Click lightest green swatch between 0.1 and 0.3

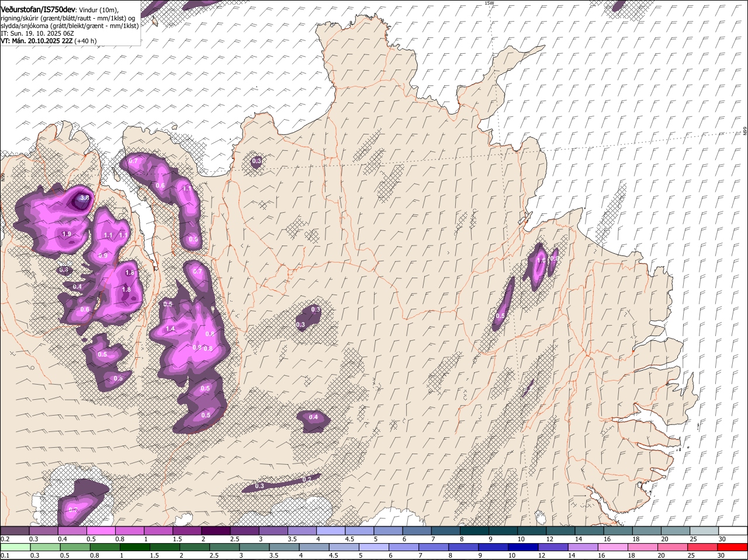pyautogui.click(x=15, y=547)
